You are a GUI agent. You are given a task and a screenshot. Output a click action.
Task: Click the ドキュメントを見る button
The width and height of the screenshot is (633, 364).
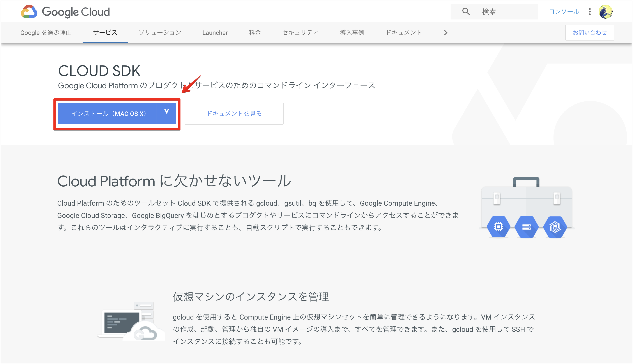234,113
